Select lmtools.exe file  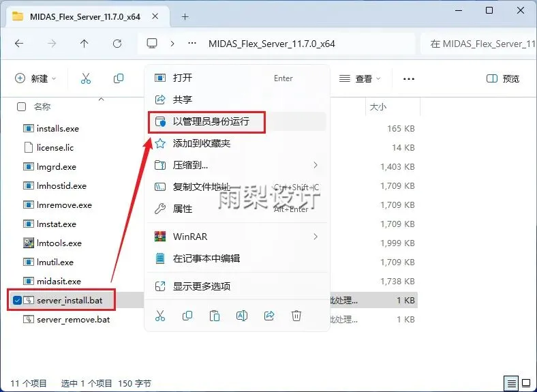[59, 243]
